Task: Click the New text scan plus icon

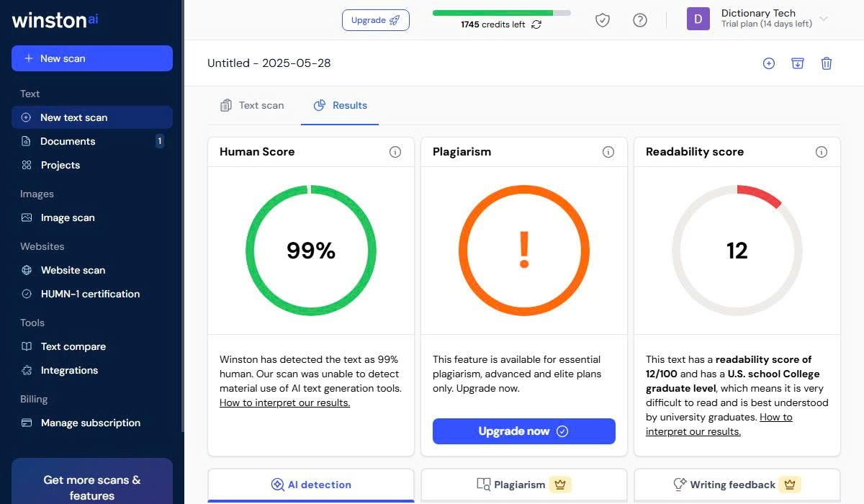Action: 27,117
